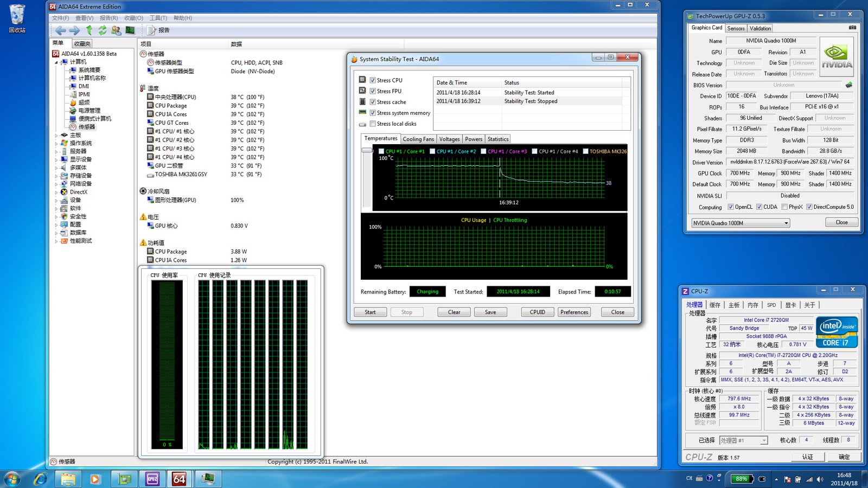This screenshot has width=868, height=488.
Task: Click the green up arrow toolbar icon
Action: (x=89, y=30)
